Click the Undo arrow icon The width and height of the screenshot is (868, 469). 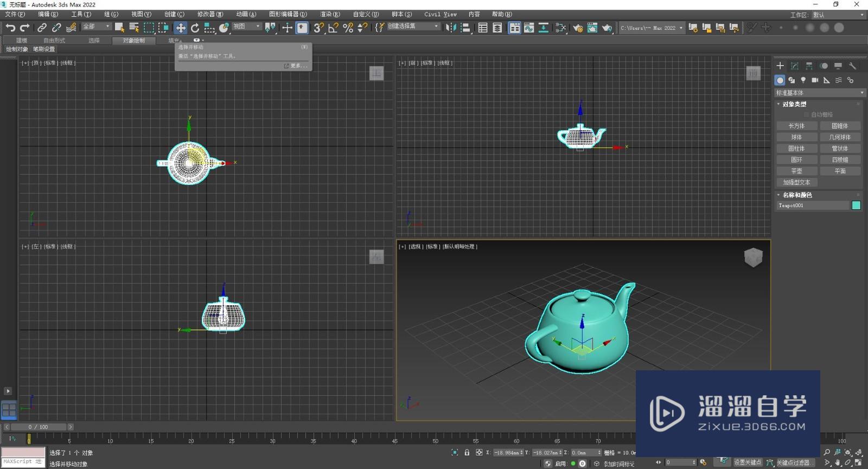[10, 28]
